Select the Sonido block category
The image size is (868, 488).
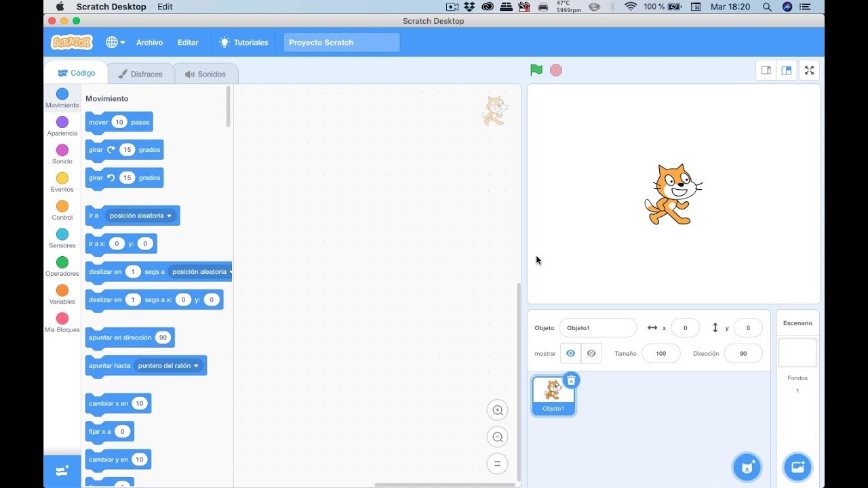[x=62, y=154]
